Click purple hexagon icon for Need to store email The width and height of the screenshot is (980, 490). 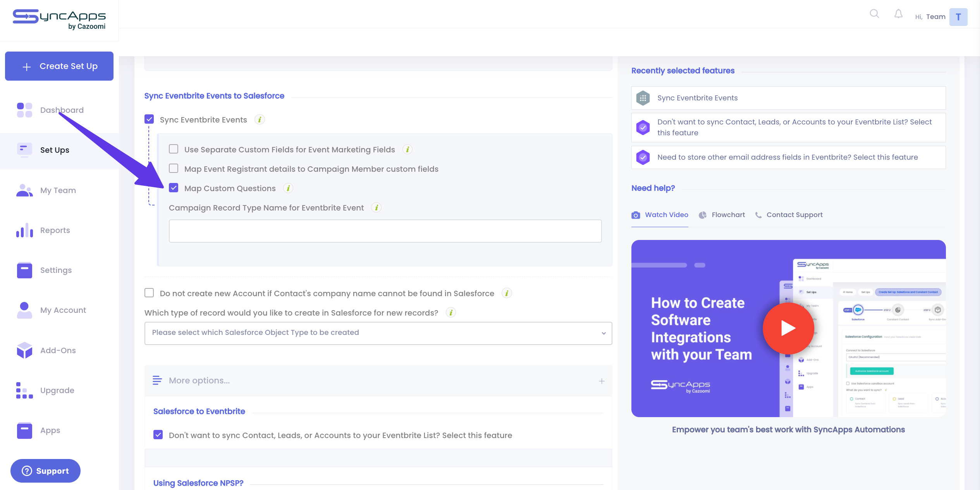643,157
